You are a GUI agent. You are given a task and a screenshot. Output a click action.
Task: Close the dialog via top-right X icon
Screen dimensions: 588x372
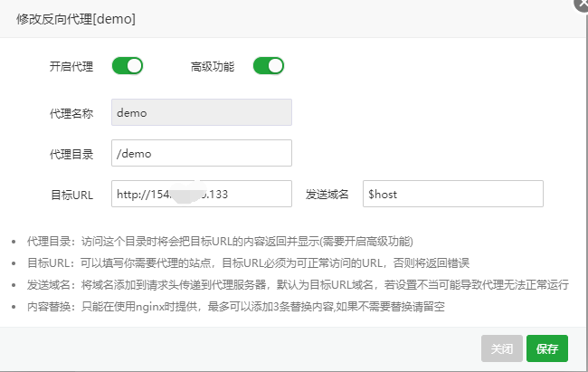click(580, 3)
